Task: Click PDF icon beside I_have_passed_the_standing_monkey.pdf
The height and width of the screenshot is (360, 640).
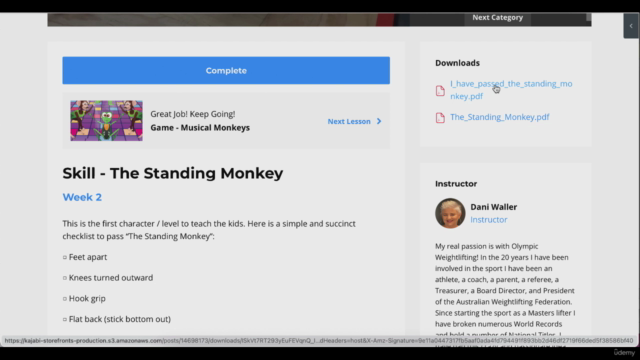Action: click(x=440, y=91)
